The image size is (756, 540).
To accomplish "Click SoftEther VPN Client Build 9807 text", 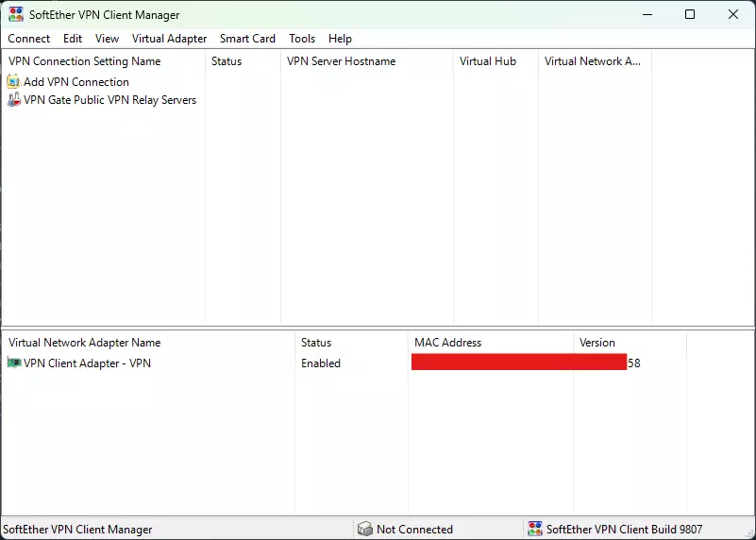I will pos(625,530).
